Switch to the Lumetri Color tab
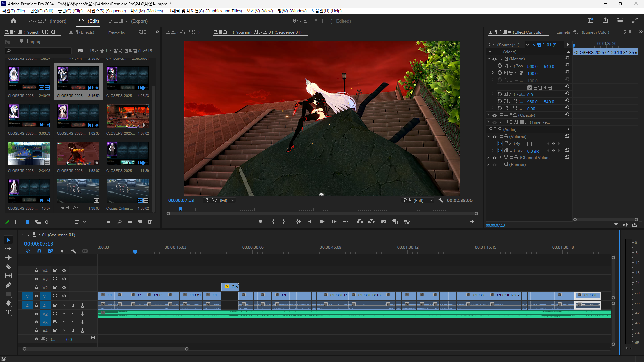Viewport: 644px width, 362px height. [x=583, y=32]
